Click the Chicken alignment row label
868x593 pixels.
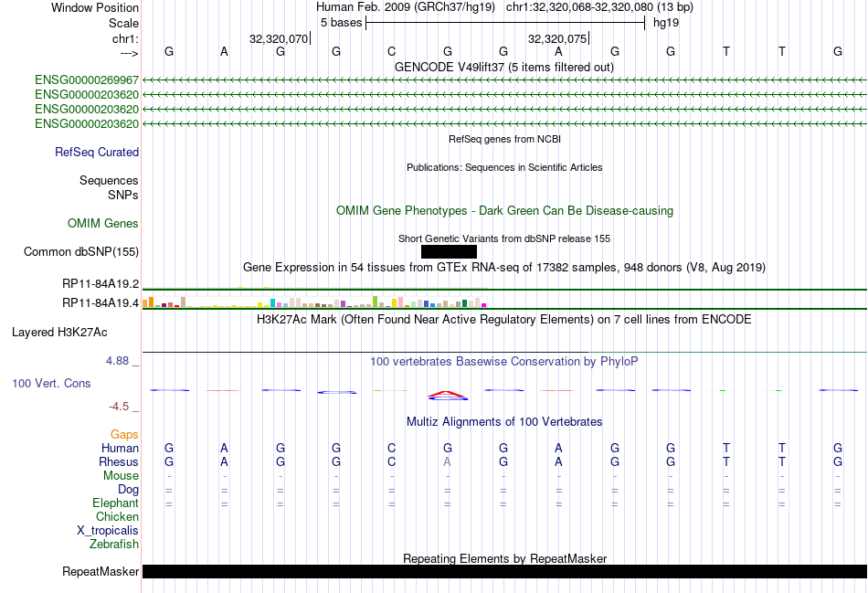(117, 516)
